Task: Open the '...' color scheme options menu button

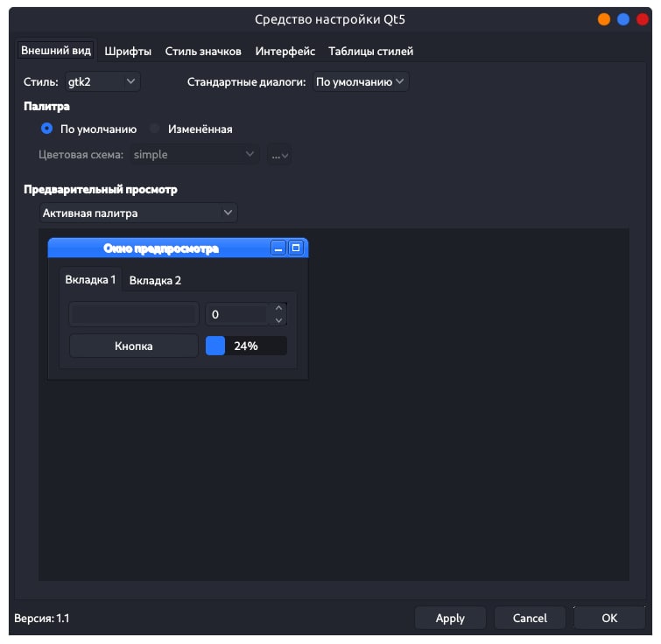Action: click(279, 155)
